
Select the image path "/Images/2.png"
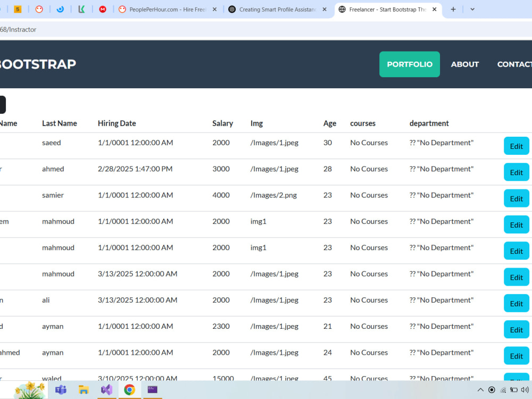coord(273,195)
